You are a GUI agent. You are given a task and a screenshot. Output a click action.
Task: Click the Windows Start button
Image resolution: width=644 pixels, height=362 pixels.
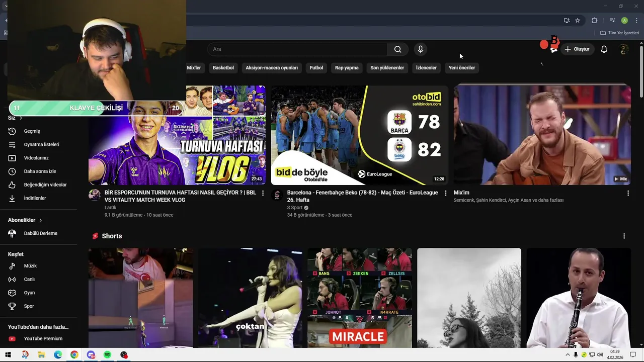(x=8, y=355)
